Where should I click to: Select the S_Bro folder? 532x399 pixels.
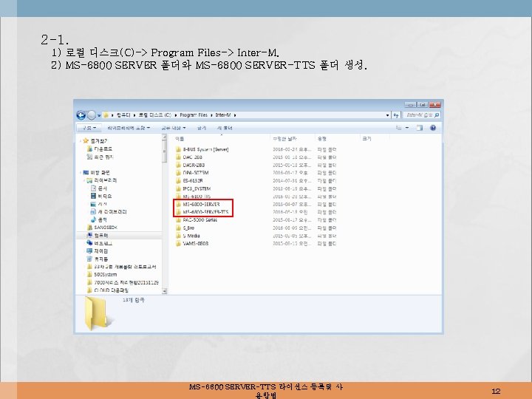click(x=188, y=228)
